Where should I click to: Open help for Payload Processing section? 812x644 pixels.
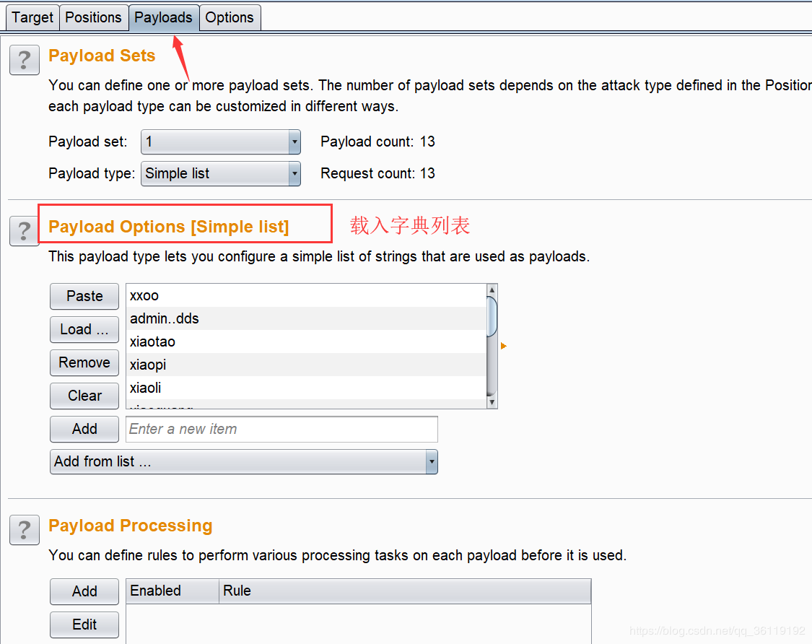click(25, 530)
